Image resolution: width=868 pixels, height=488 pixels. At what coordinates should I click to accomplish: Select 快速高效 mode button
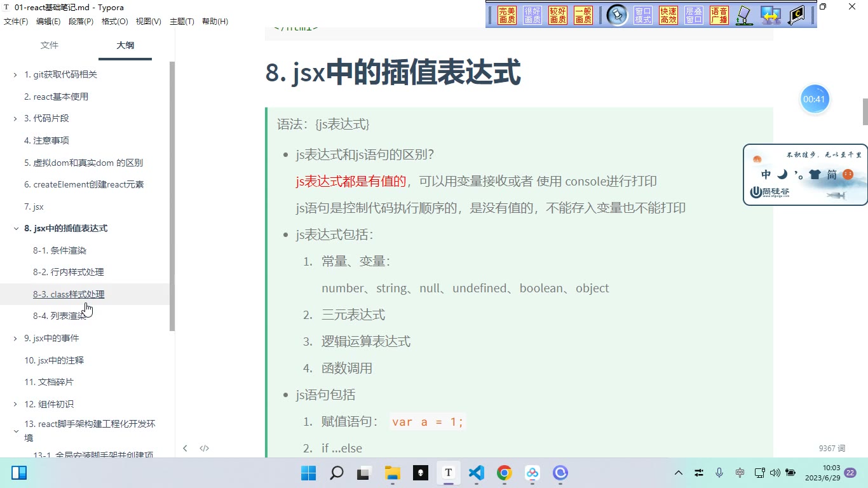pyautogui.click(x=668, y=15)
